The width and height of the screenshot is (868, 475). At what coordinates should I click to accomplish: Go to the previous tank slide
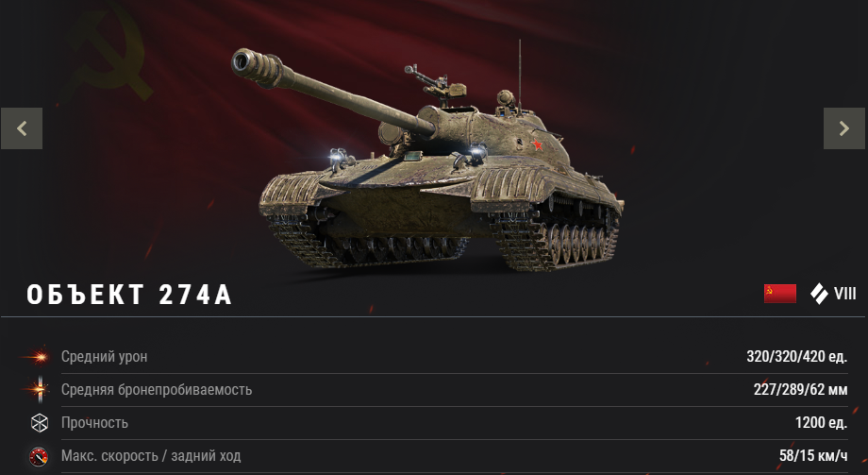22,128
